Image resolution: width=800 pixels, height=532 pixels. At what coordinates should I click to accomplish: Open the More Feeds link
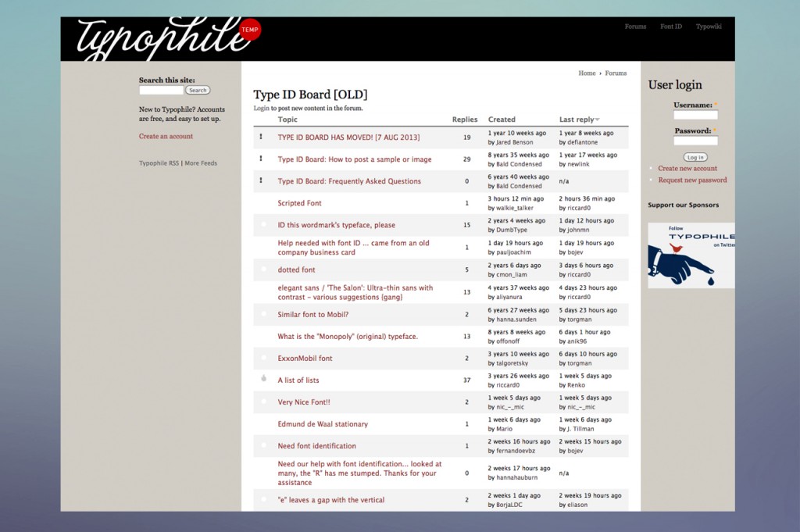coord(201,163)
